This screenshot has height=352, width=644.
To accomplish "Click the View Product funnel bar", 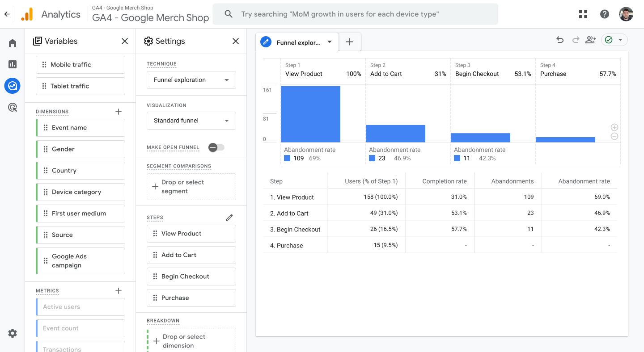I will (x=310, y=114).
